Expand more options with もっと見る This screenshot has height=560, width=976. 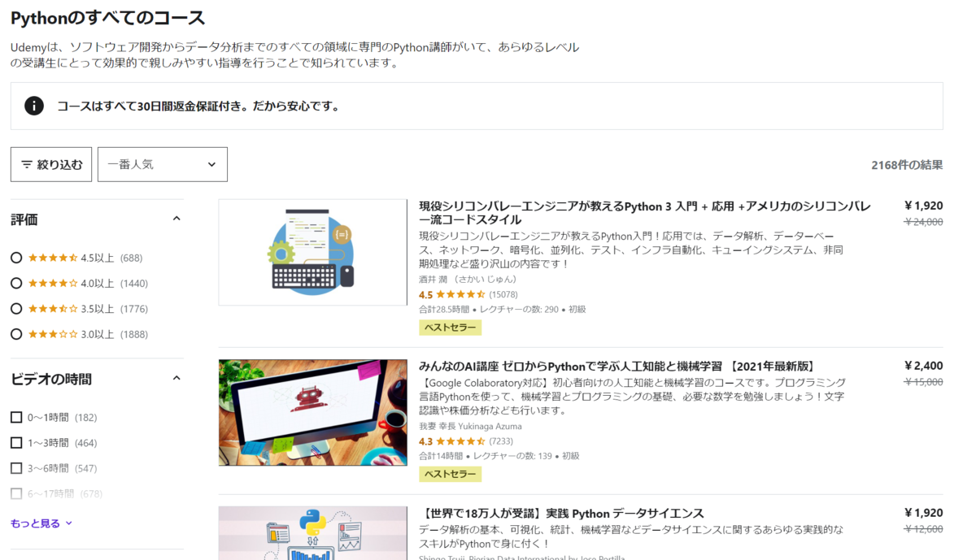coord(41,523)
